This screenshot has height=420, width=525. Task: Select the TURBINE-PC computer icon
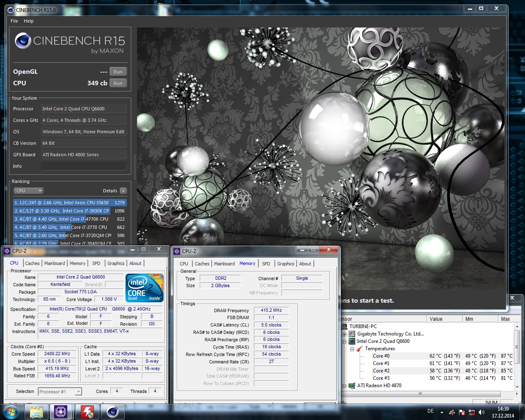(x=345, y=326)
